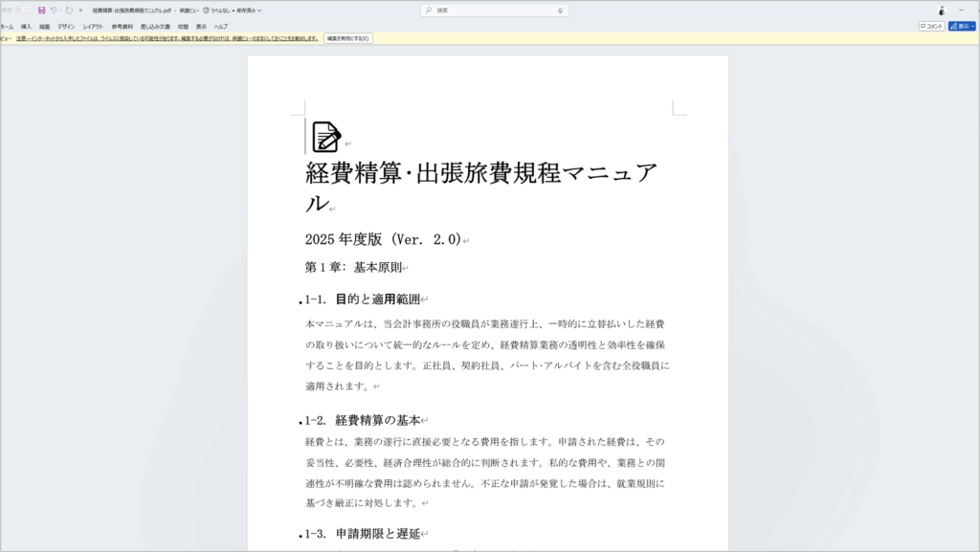
Task: Toggle the AutoSave switch
Action: point(24,10)
